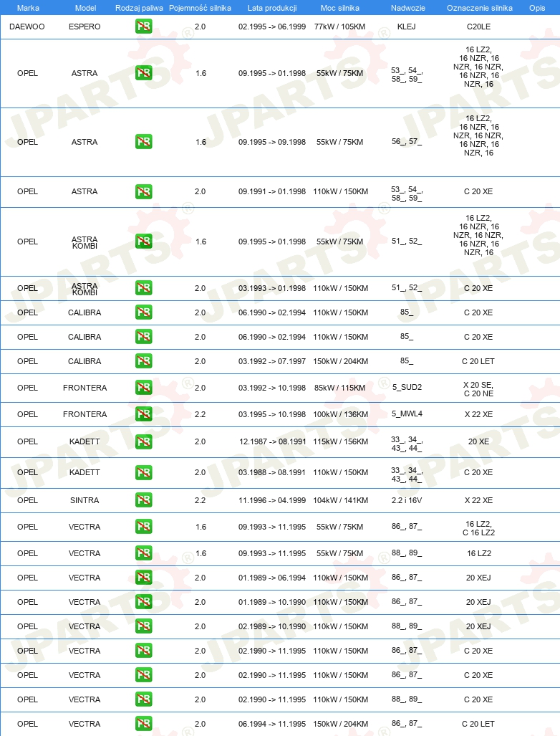Select the 16 LZ2, C 16 LZ2 engine cell

[478, 528]
